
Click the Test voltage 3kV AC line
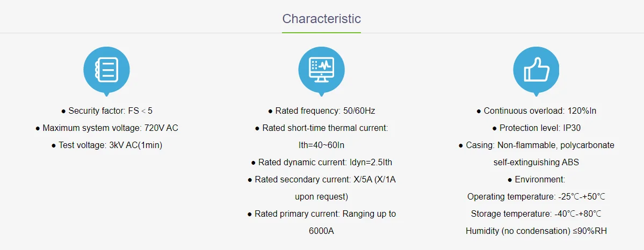(x=107, y=145)
